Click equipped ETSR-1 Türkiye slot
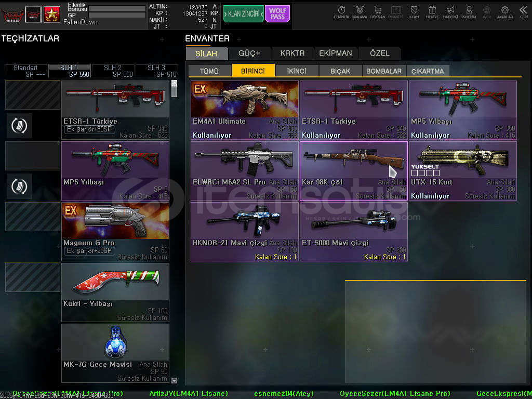Image resolution: width=532 pixels, height=399 pixels. (115, 110)
